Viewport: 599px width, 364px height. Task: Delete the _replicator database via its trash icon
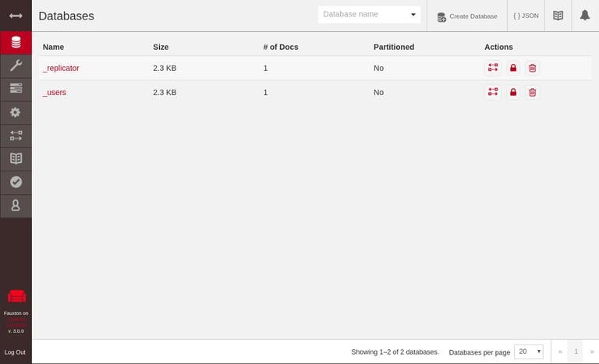coord(532,68)
